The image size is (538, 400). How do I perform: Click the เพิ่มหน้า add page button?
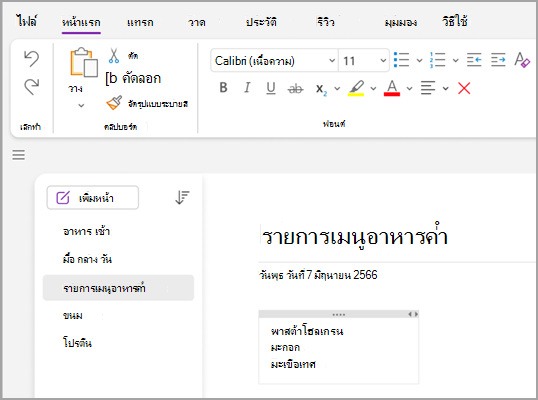(93, 198)
